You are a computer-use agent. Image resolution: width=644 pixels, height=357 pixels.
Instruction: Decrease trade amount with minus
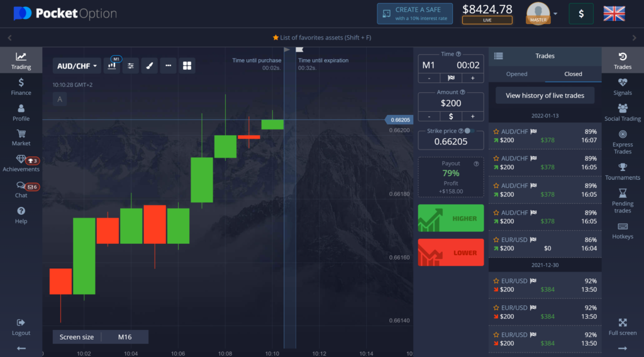(x=429, y=116)
